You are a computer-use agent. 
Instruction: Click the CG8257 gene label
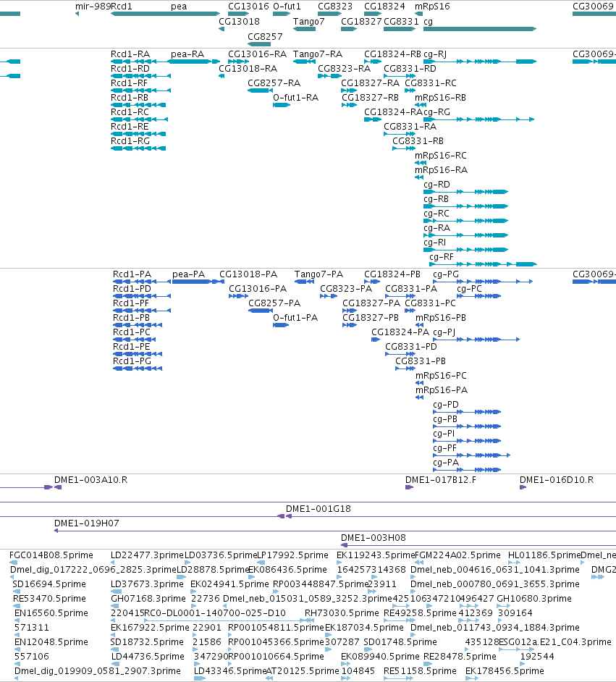click(x=265, y=37)
